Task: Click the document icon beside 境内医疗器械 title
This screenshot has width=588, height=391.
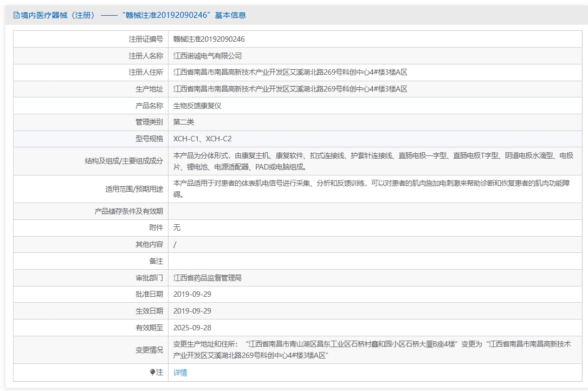Action: click(16, 15)
